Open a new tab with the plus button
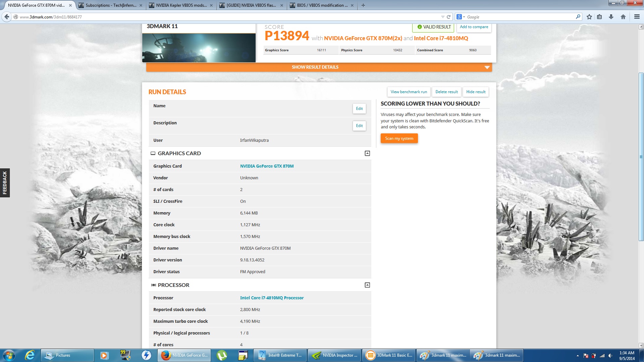 363,5
